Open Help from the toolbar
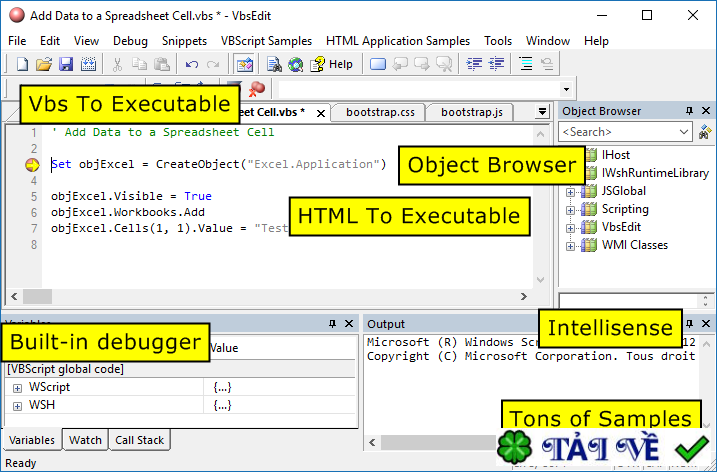 pos(332,64)
